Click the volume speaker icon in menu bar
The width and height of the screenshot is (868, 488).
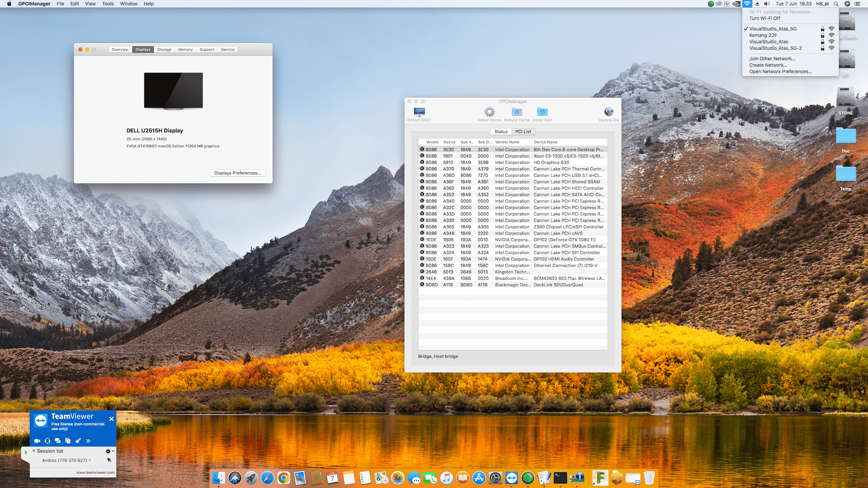[767, 4]
